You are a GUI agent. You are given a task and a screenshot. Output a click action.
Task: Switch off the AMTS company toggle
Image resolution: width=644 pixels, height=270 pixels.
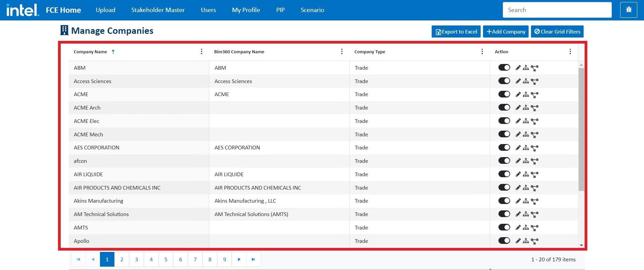point(504,227)
